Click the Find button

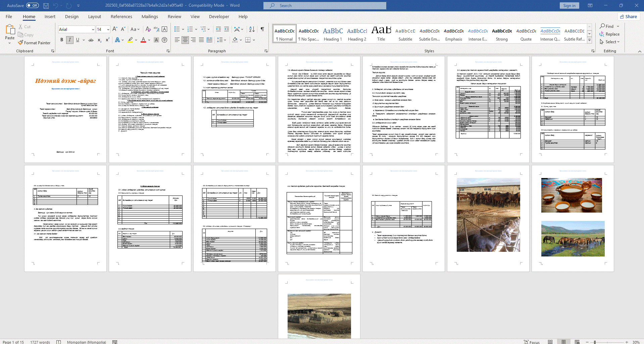click(x=607, y=26)
